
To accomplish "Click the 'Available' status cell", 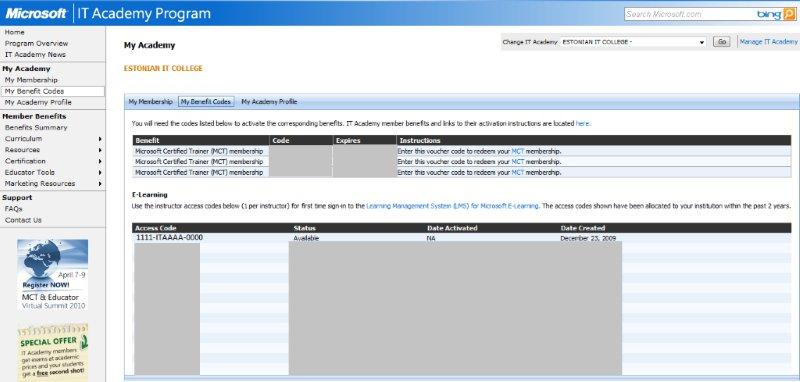I will [306, 238].
